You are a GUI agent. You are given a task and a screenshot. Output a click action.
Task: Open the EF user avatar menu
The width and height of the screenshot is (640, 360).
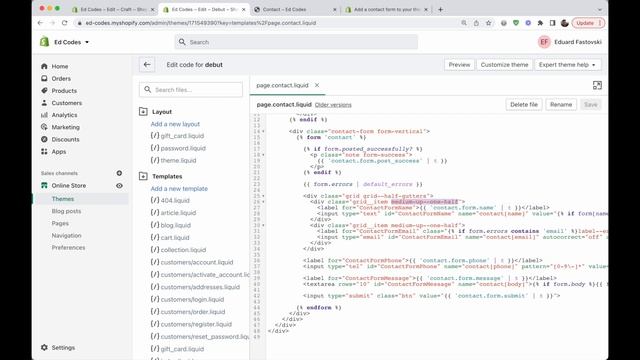(x=544, y=42)
